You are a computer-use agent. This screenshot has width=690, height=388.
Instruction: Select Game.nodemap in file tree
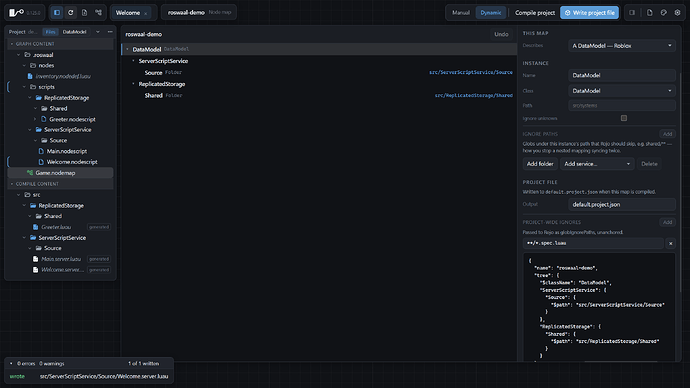[x=61, y=172]
